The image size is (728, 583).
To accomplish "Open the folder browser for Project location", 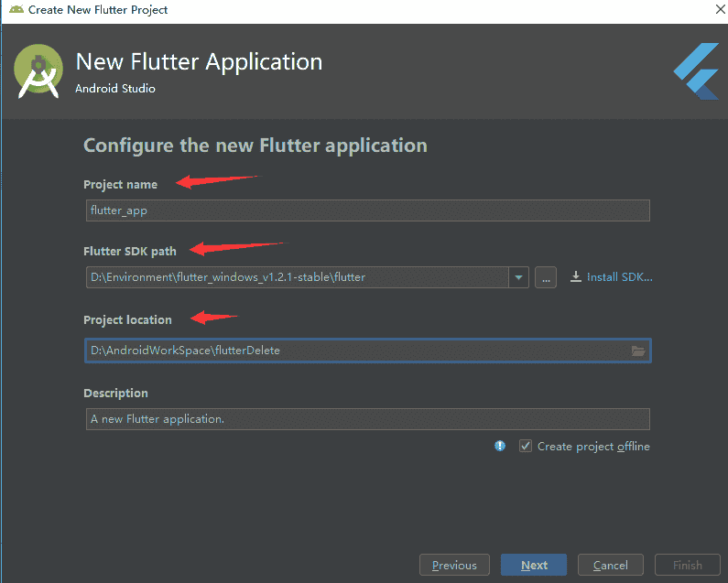I will pos(639,351).
